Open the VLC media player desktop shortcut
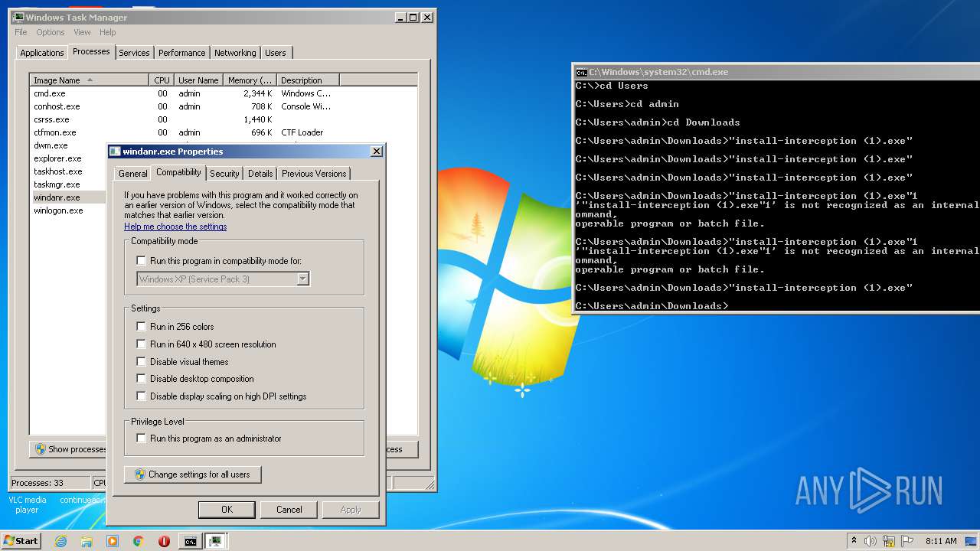Image resolution: width=980 pixels, height=551 pixels. pyautogui.click(x=27, y=504)
